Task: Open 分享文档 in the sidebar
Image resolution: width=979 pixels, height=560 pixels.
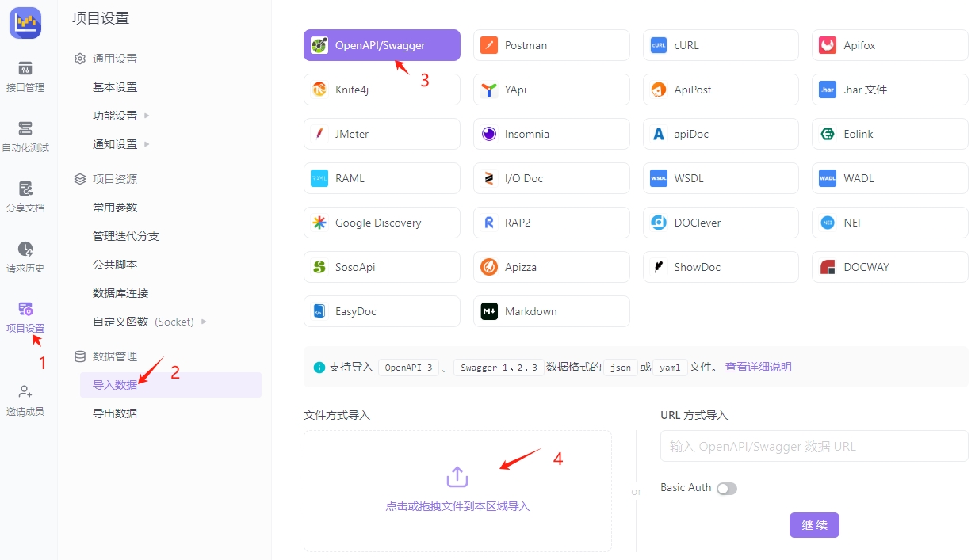Action: 25,196
